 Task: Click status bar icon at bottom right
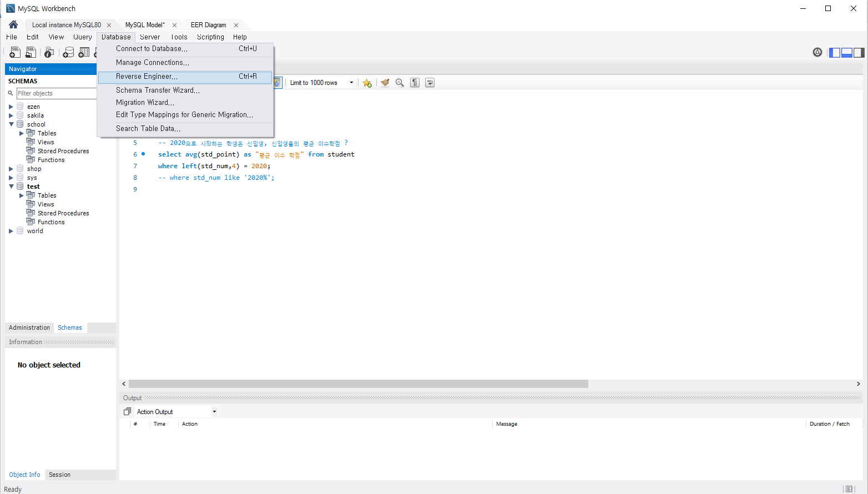click(x=849, y=489)
